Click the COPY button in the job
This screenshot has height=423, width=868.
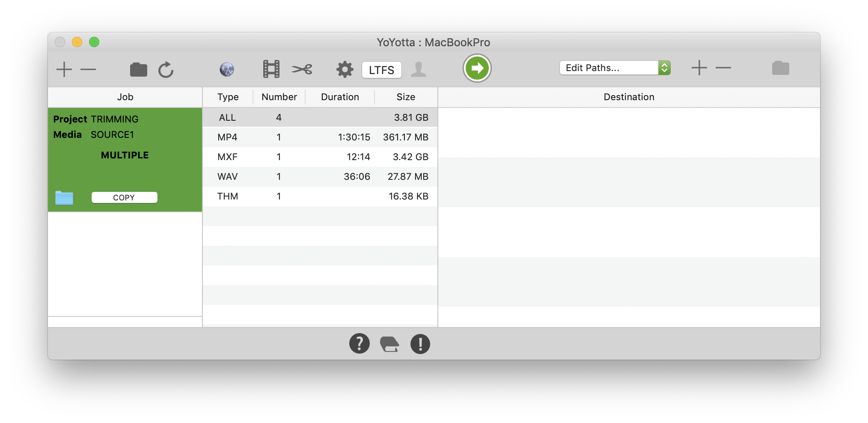(x=124, y=197)
